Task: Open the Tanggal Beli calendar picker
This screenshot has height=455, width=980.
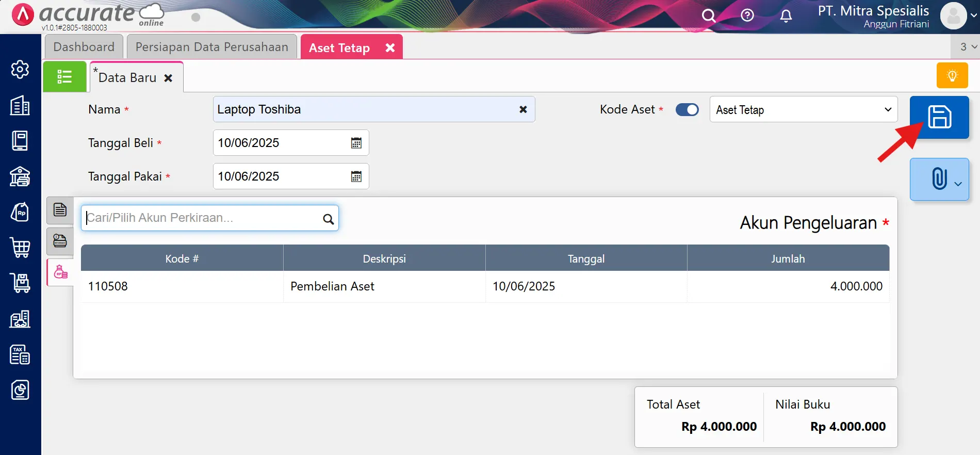Action: [x=356, y=143]
